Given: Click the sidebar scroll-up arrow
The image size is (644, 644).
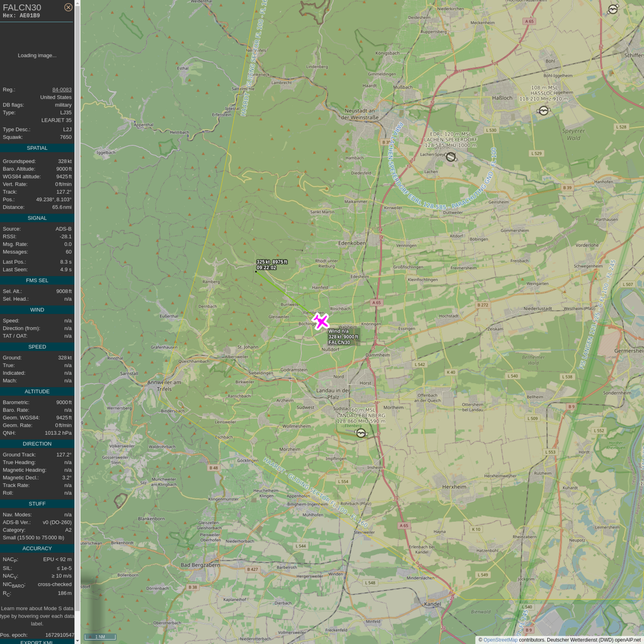Looking at the screenshot, I should [77, 3].
